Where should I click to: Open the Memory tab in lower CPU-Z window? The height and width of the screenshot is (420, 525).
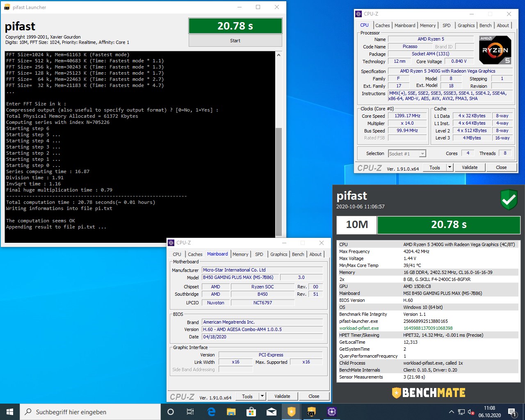[x=240, y=254]
